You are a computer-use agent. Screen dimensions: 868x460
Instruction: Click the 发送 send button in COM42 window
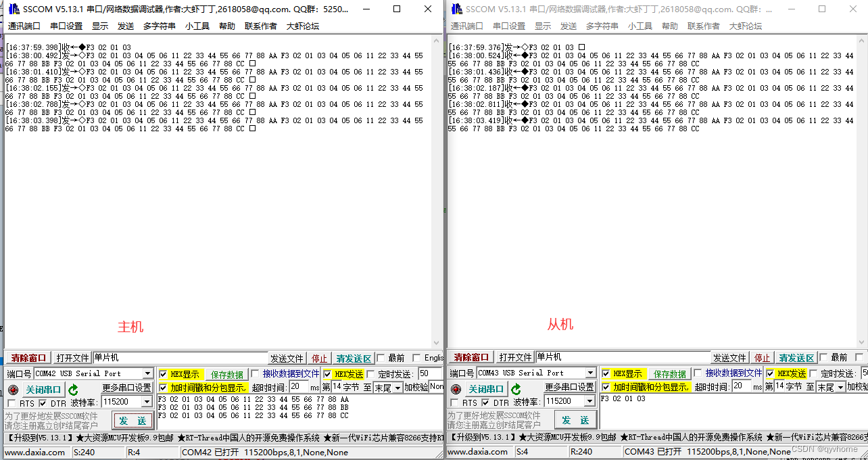coord(132,421)
